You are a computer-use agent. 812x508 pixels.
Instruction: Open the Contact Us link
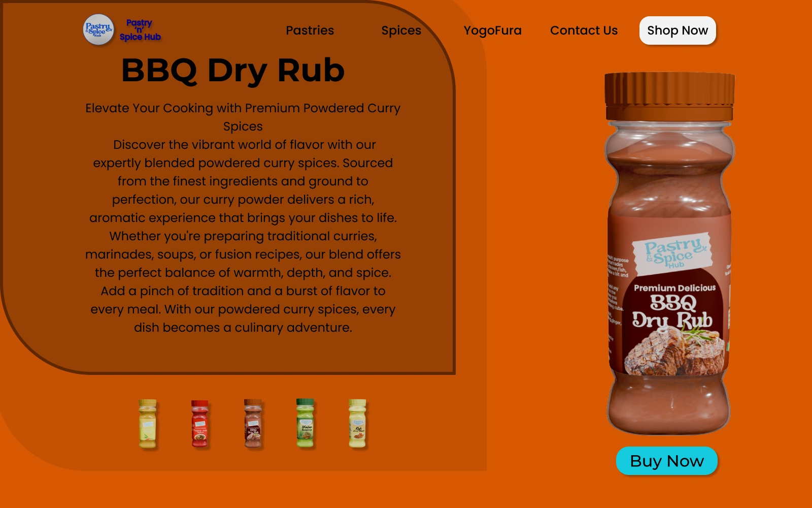[x=584, y=30]
